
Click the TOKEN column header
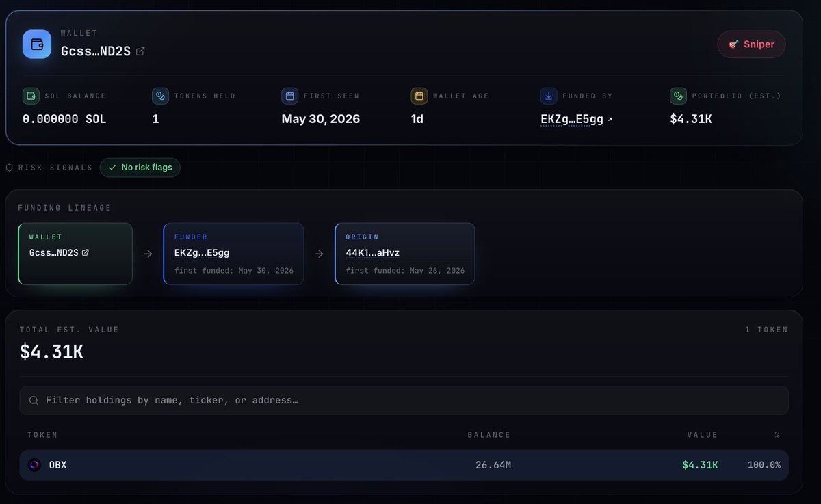42,435
